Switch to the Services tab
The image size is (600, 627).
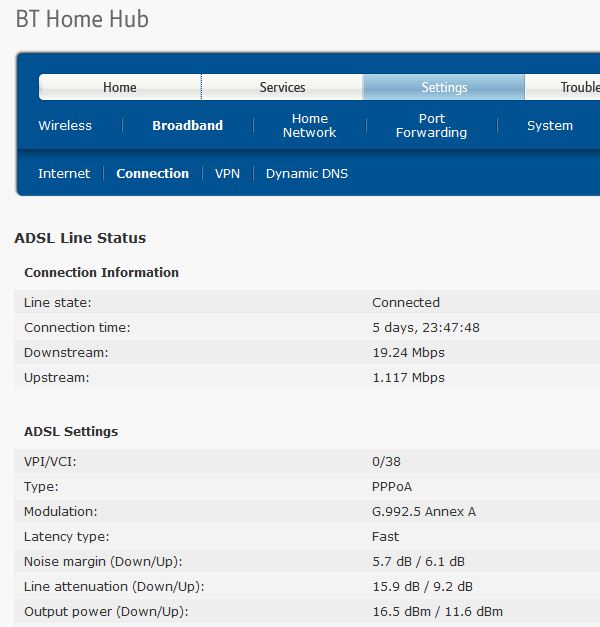282,87
